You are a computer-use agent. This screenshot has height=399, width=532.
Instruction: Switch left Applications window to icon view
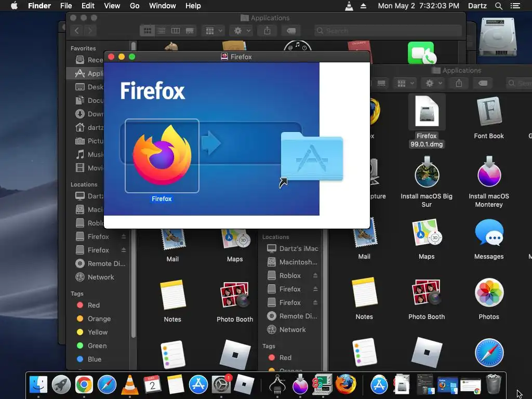point(147,31)
